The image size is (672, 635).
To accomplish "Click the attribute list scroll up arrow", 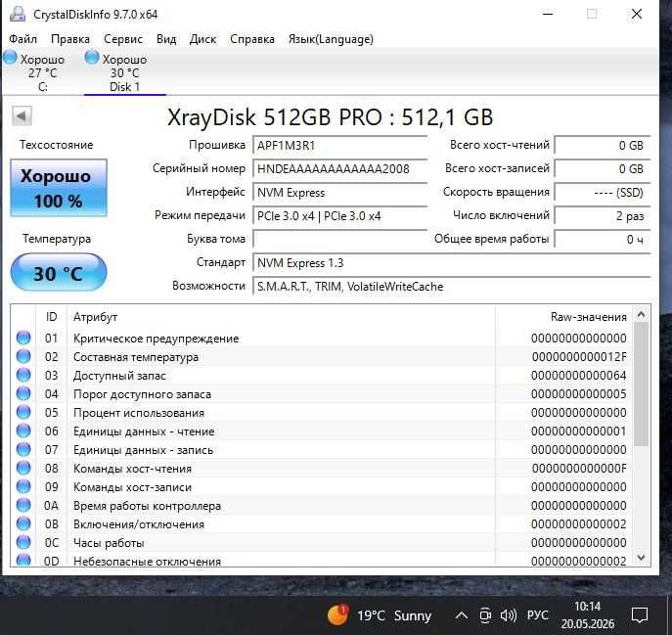I will (x=641, y=314).
